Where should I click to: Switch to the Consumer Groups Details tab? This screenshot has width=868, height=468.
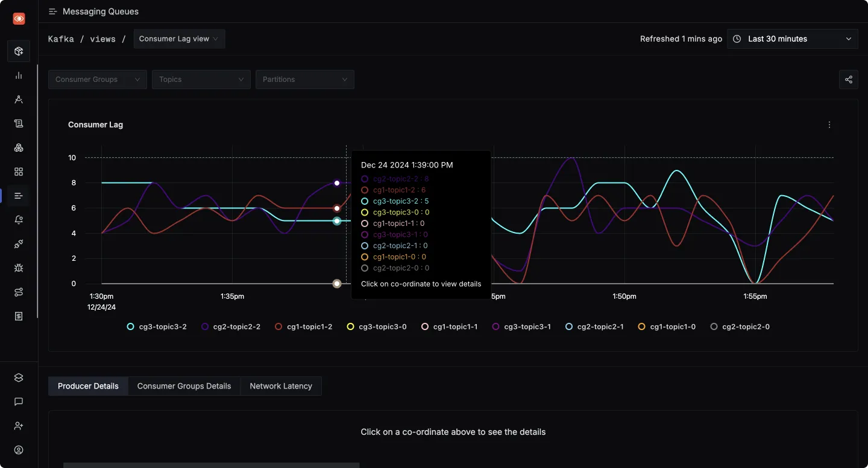184,386
